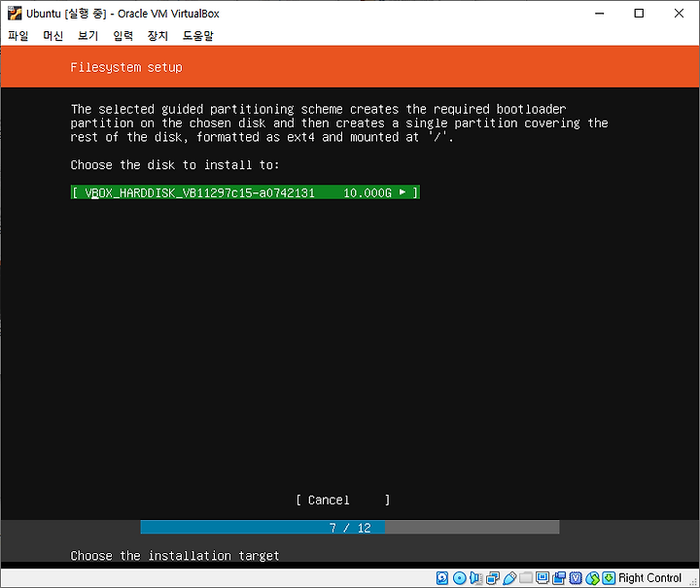This screenshot has height=588, width=700.
Task: Click the display monitor icon in status bar
Action: tap(542, 577)
